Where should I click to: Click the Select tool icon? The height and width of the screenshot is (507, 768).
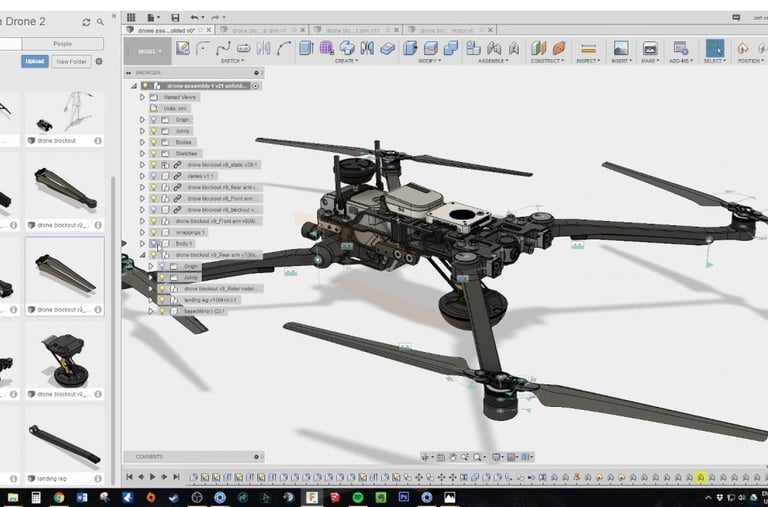point(714,48)
